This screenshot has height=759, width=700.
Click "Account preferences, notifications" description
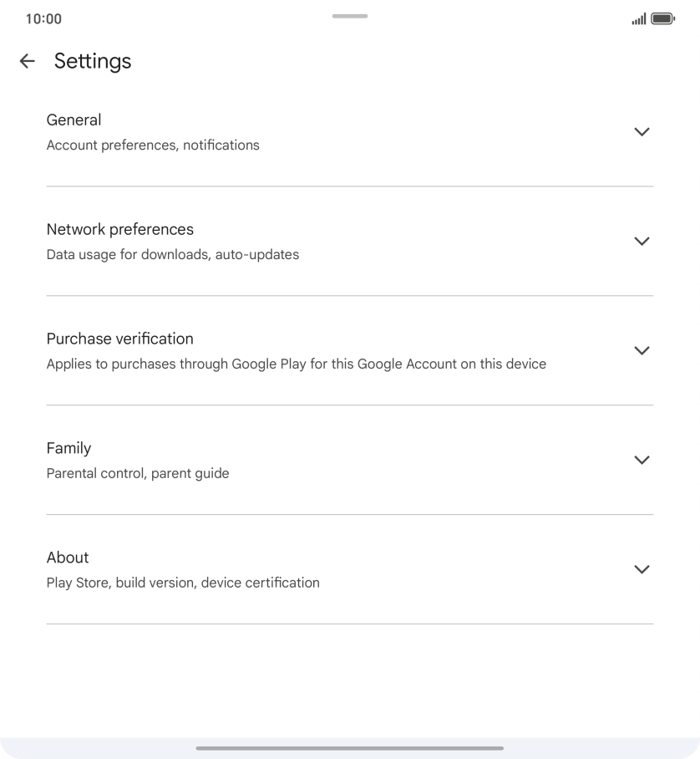coord(153,145)
